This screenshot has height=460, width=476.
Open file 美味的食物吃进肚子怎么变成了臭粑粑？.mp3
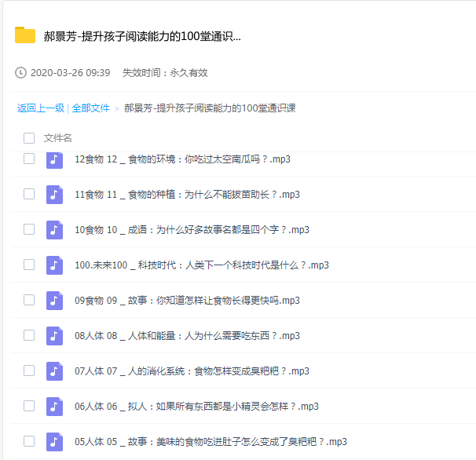[211, 442]
